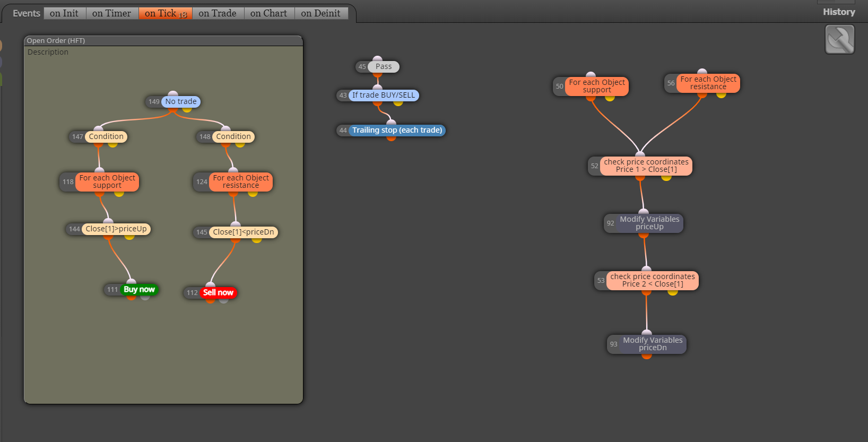Open the on Timer events tab
This screenshot has height=442, width=868.
point(111,13)
